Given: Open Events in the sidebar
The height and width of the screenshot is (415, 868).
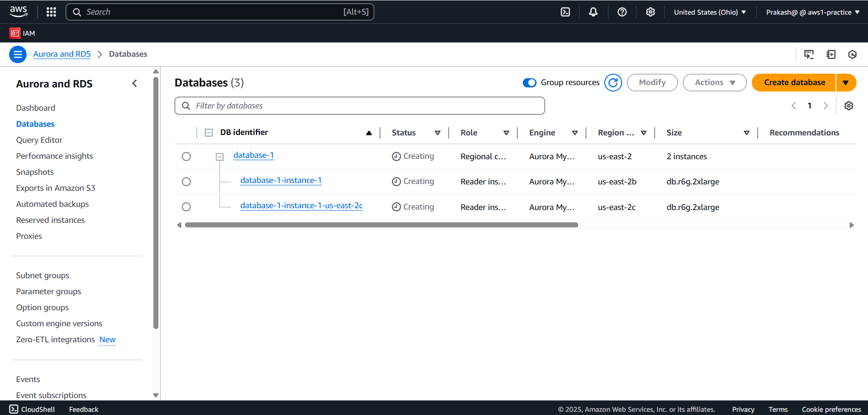Looking at the screenshot, I should click(x=28, y=379).
